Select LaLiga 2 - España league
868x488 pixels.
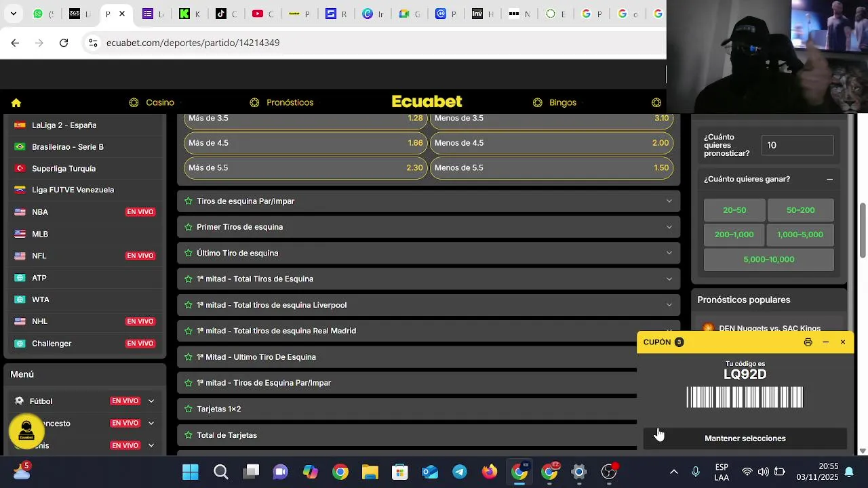(x=85, y=125)
